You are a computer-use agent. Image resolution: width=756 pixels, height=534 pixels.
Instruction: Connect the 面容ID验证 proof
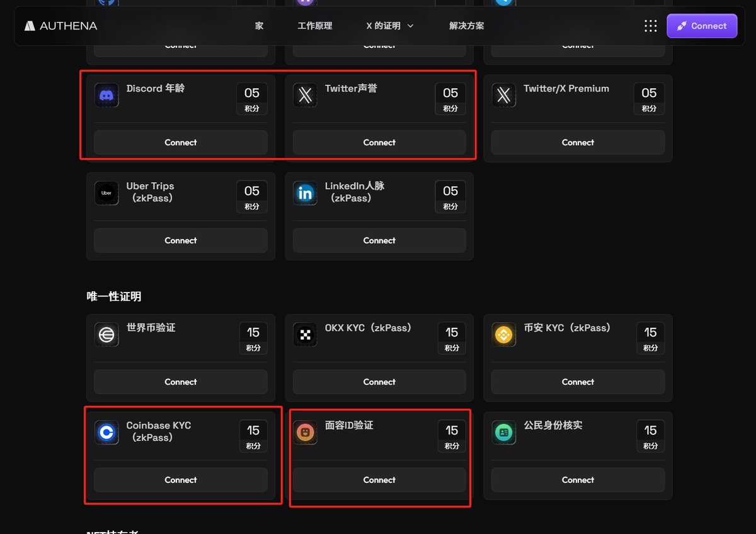pyautogui.click(x=379, y=480)
